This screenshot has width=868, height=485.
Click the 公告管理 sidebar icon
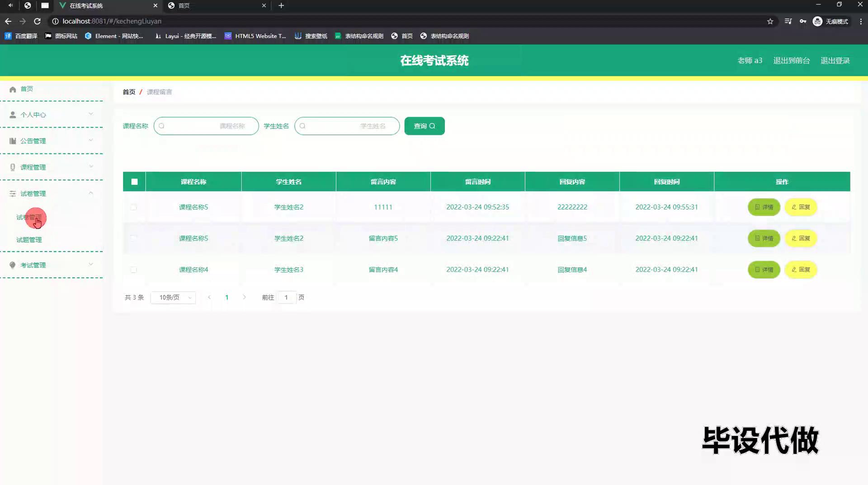(x=13, y=141)
